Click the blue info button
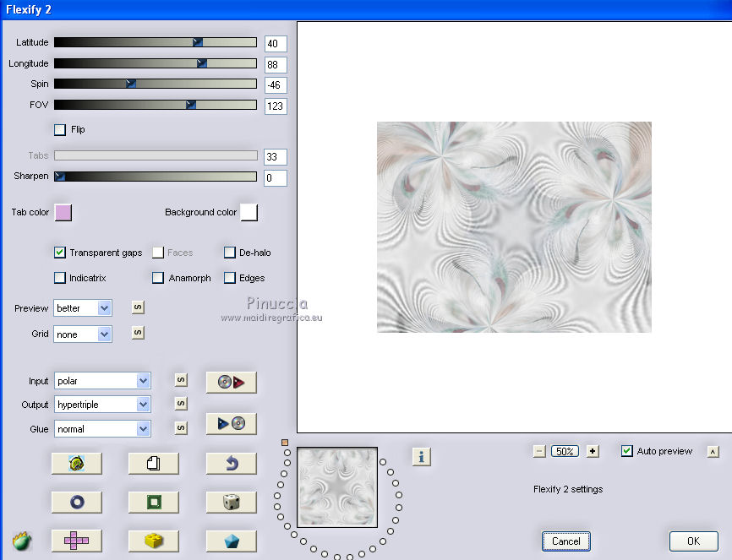The width and height of the screenshot is (732, 560). [x=422, y=457]
